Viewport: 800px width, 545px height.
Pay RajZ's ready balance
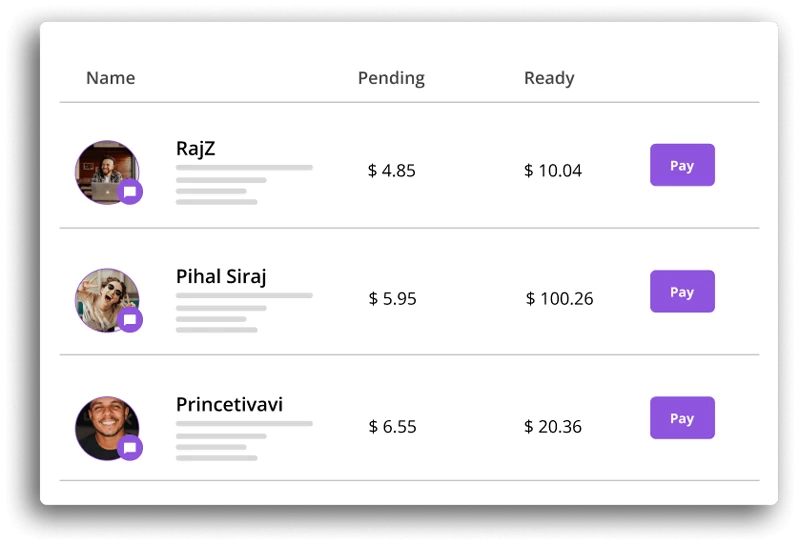point(682,165)
